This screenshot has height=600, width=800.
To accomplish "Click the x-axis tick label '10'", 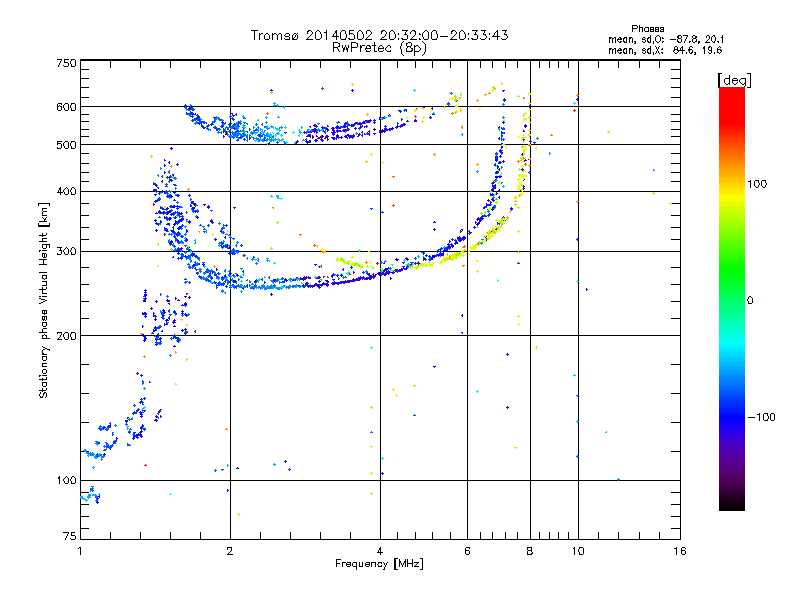I will coord(578,551).
